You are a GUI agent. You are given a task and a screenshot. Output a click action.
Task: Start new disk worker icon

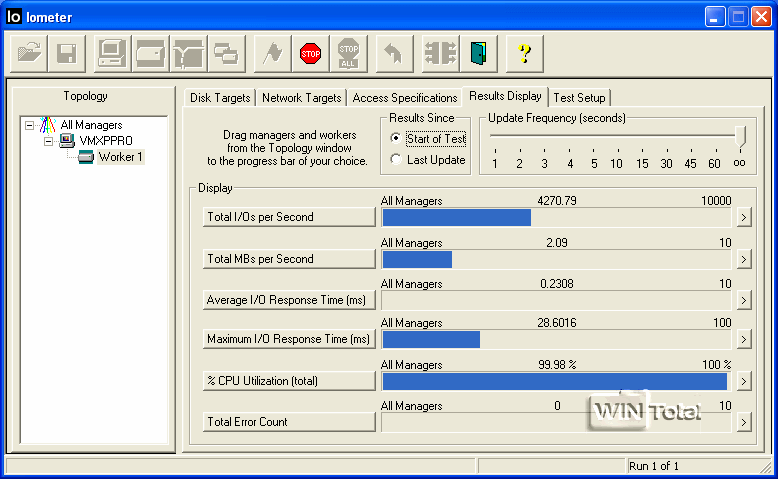pyautogui.click(x=150, y=53)
